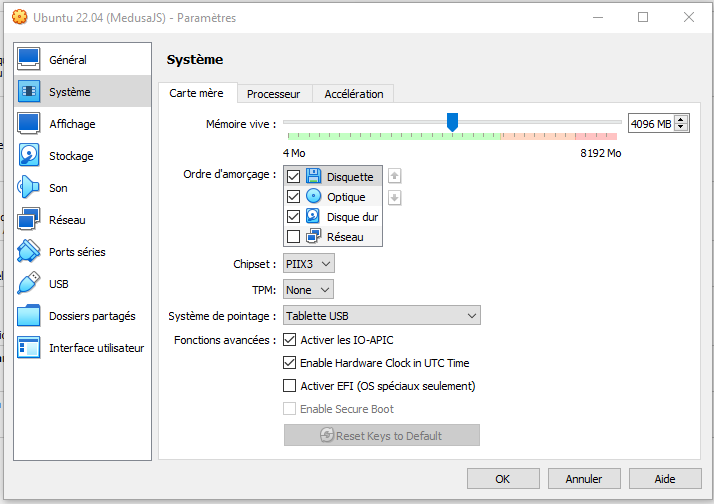Screen dimensions: 714x504
Task: Uncheck Disque dur in boot order
Action: [x=293, y=216]
